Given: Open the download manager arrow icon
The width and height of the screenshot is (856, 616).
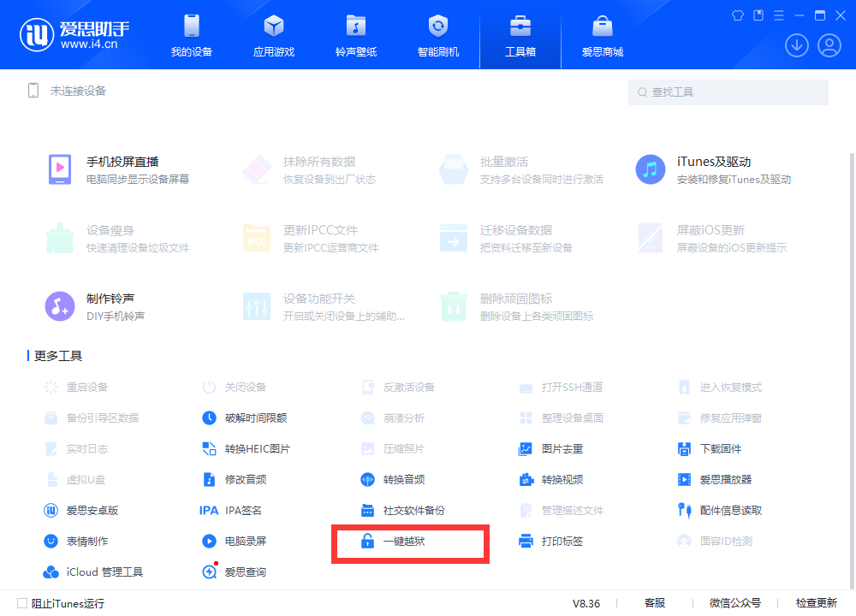Looking at the screenshot, I should [796, 44].
